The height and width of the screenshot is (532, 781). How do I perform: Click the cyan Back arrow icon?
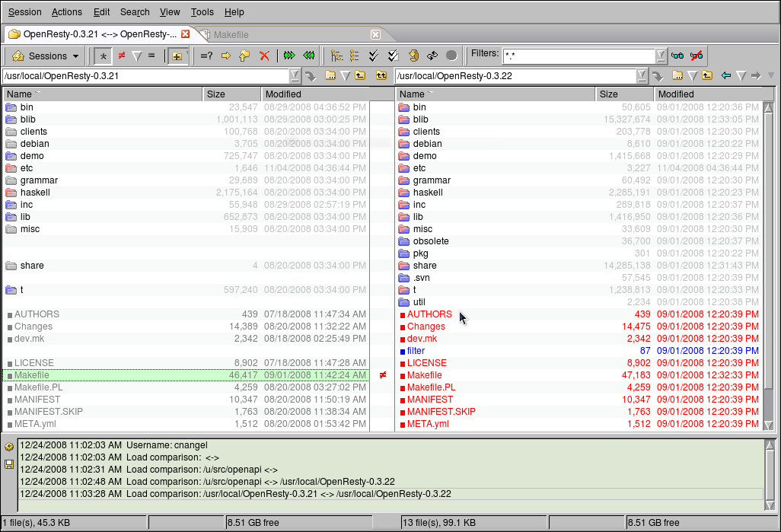click(725, 75)
